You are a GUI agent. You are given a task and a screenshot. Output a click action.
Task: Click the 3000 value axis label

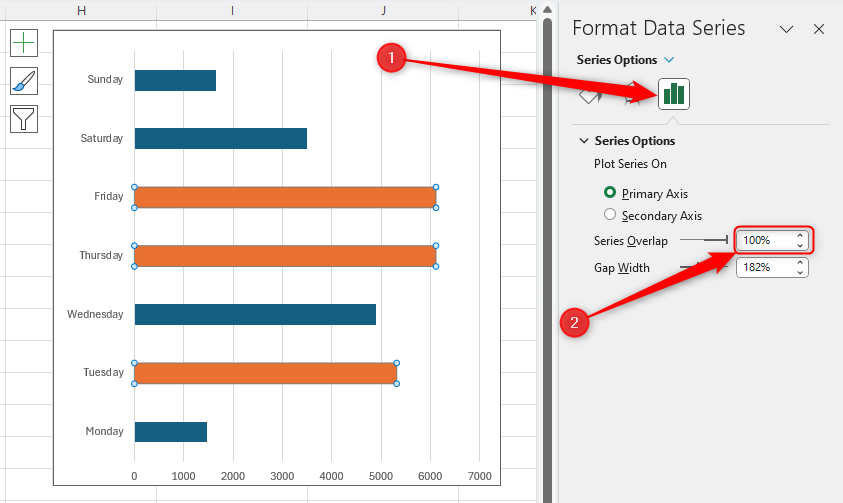282,476
